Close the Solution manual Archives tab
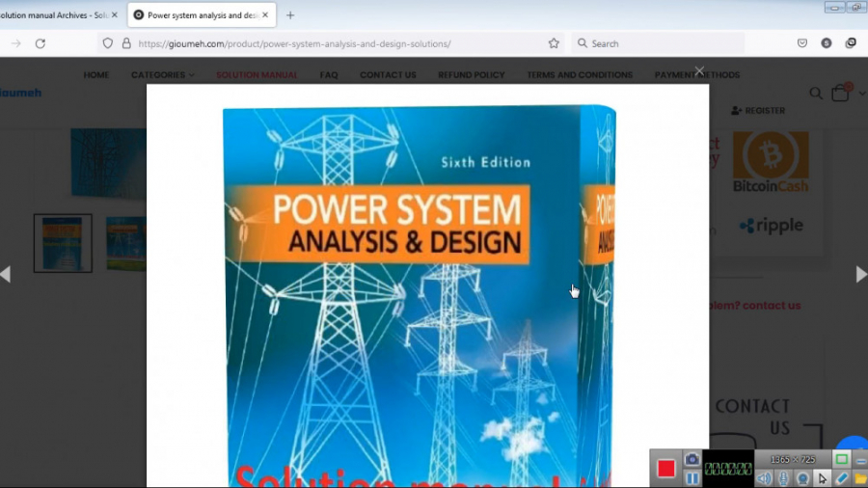 114,14
